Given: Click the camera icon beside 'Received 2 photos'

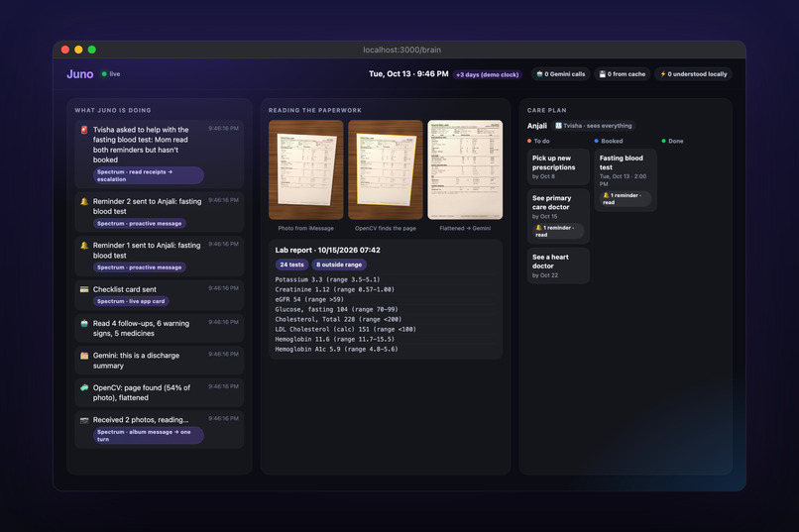Looking at the screenshot, I should pos(84,420).
